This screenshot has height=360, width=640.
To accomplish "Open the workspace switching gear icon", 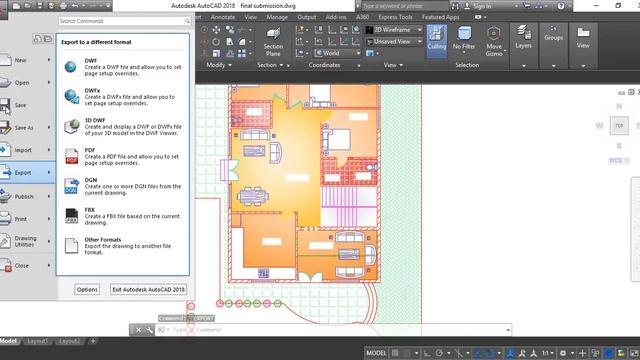I will point(563,353).
